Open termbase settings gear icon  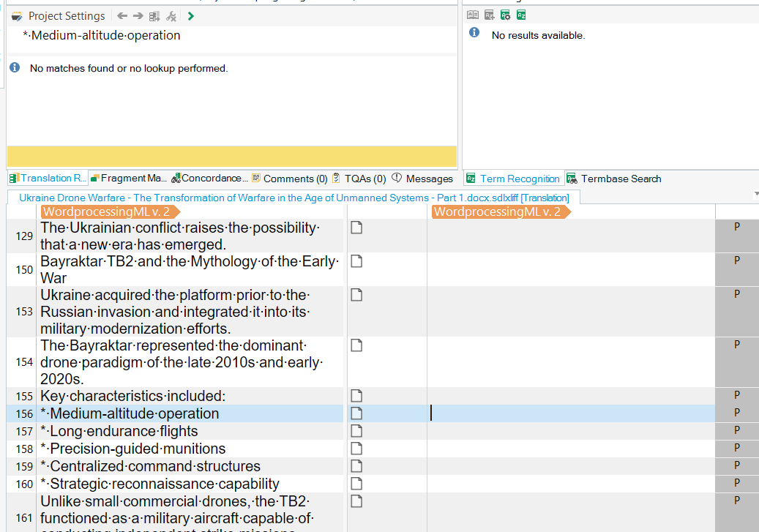(505, 15)
